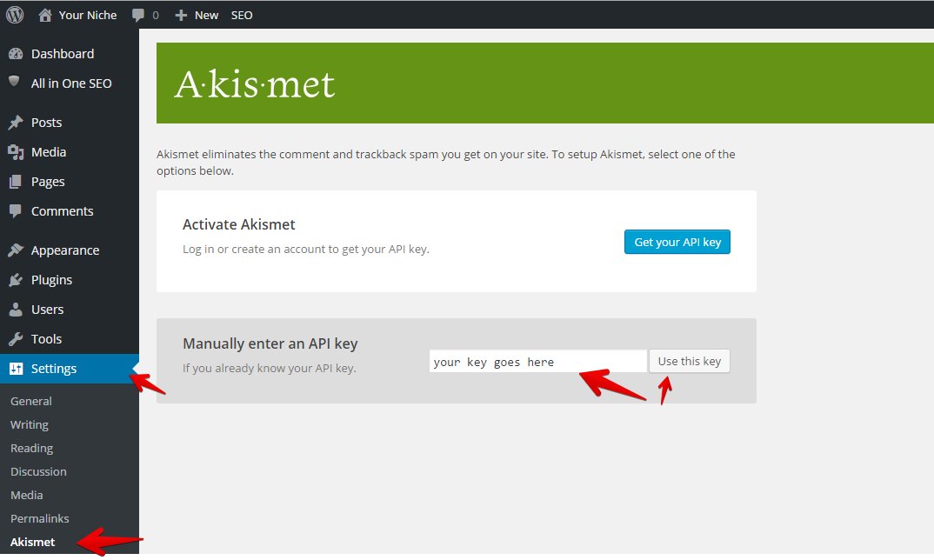This screenshot has height=560, width=934.
Task: Open the SEO admin bar menu
Action: [242, 16]
